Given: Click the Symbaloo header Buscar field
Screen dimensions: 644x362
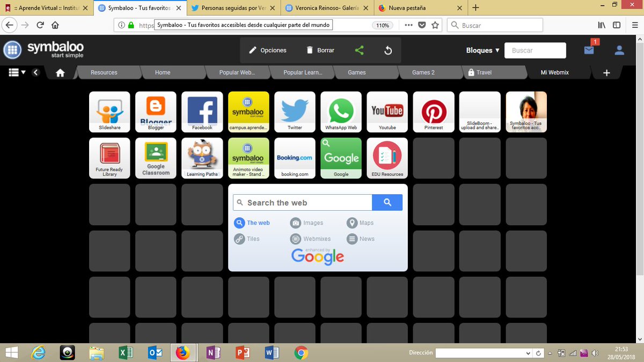Looking at the screenshot, I should click(535, 50).
